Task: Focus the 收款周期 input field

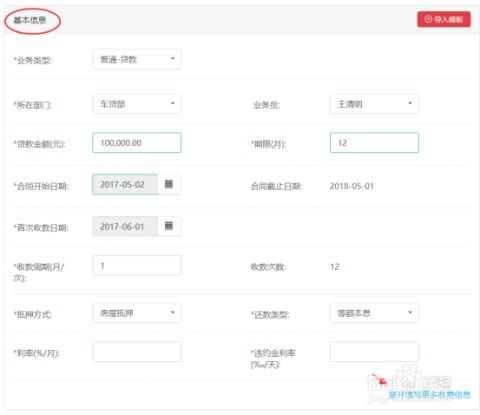Action: [137, 265]
